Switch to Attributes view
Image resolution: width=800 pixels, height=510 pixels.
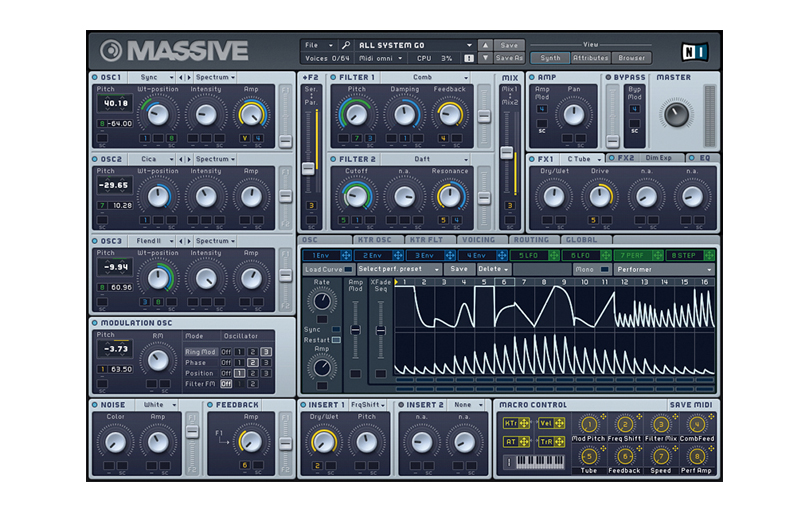click(590, 58)
